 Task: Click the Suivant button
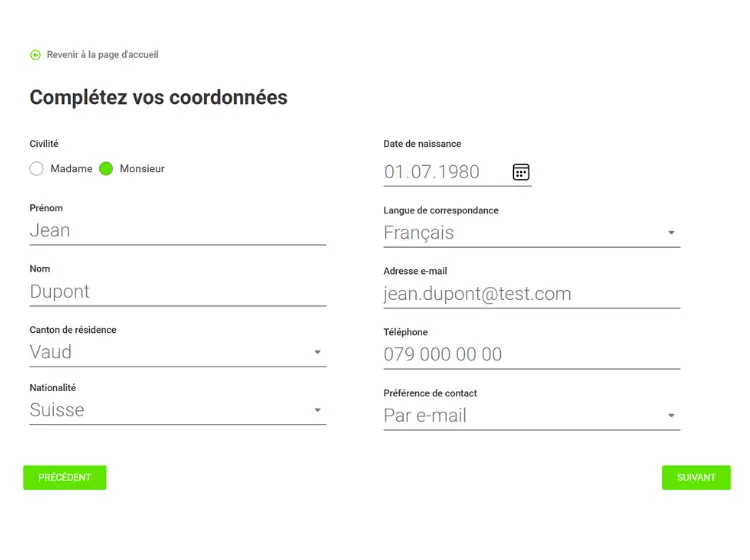click(x=696, y=478)
